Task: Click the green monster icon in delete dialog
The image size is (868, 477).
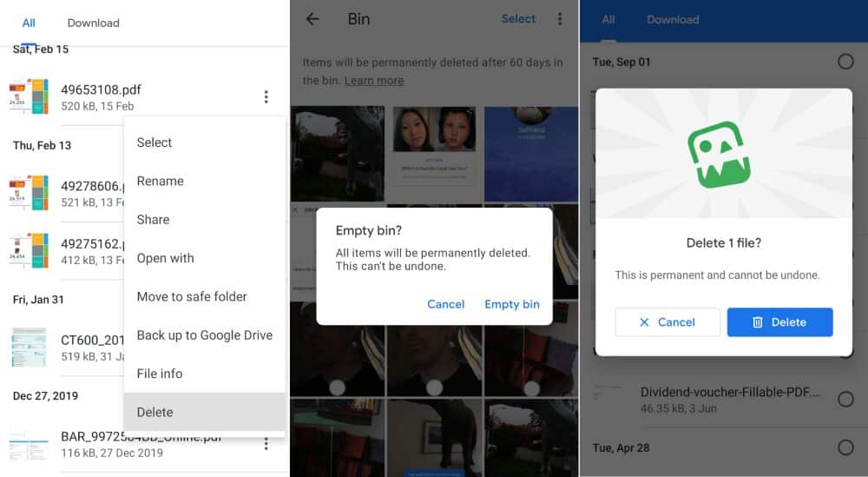Action: point(719,156)
